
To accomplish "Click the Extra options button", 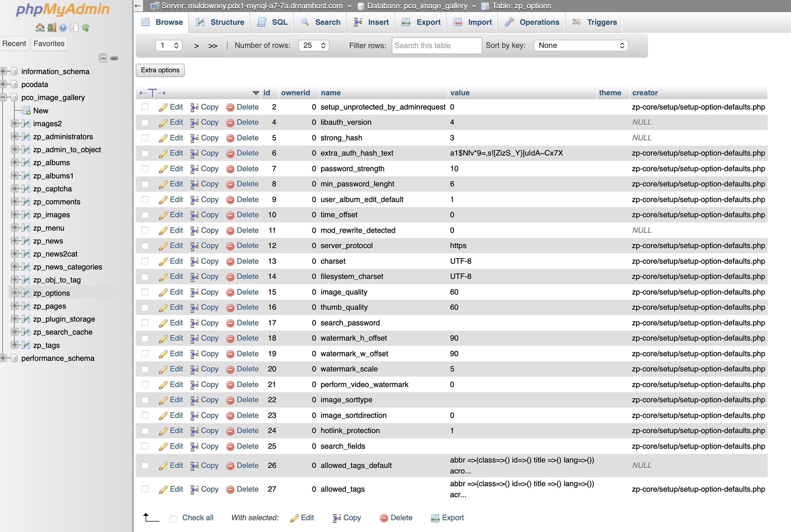I will coord(160,70).
